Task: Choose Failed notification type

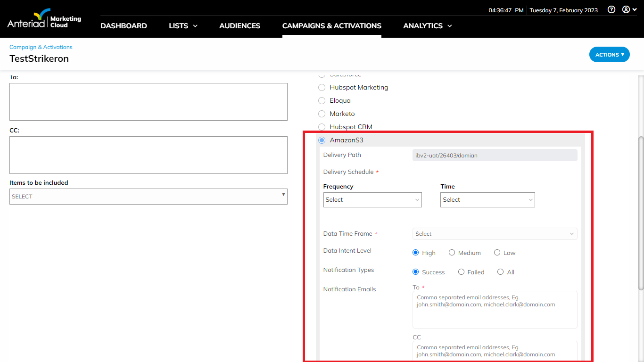Action: [x=461, y=272]
